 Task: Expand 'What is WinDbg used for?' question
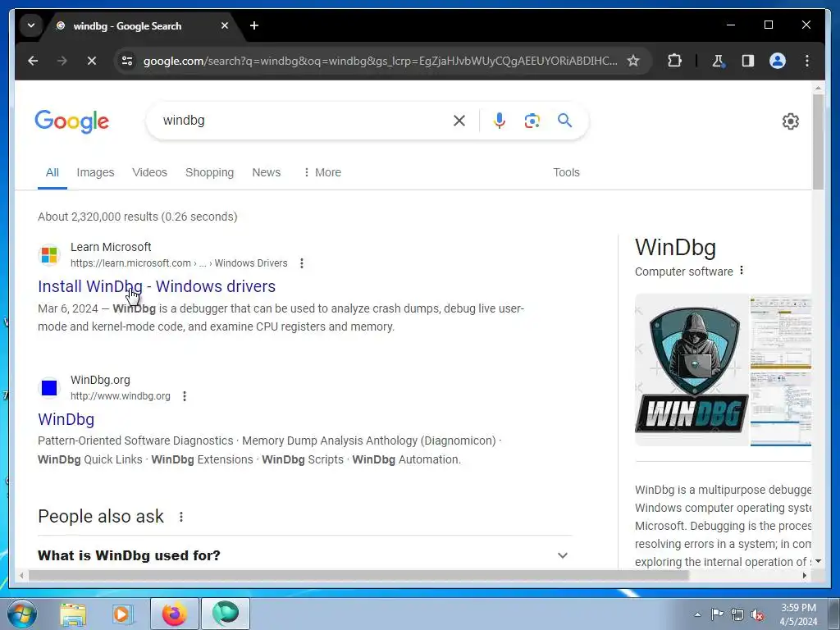pos(304,555)
